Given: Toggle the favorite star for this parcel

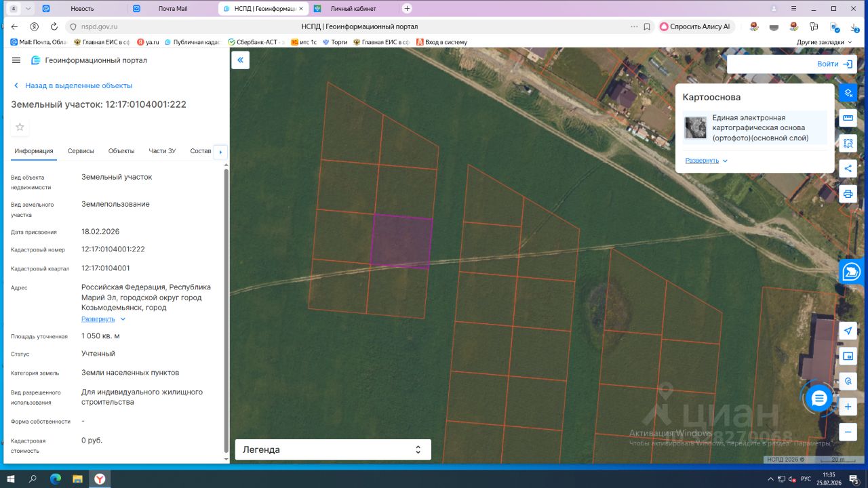Looking at the screenshot, I should (x=20, y=127).
